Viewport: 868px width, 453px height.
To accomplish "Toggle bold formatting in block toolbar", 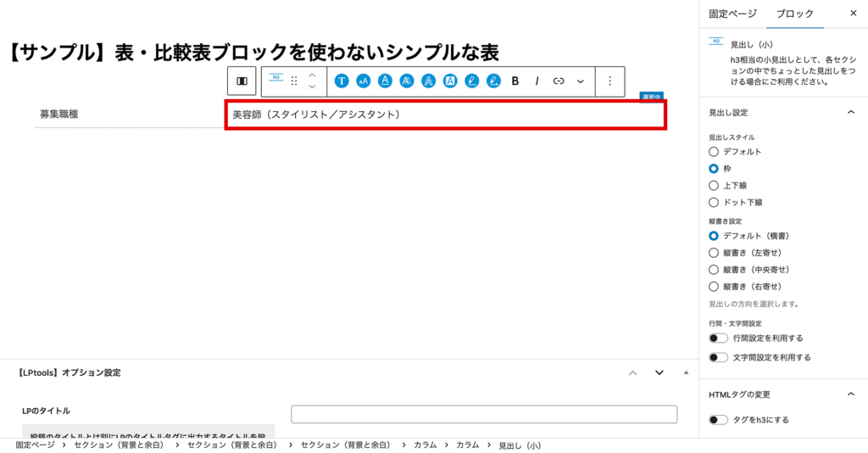I will pyautogui.click(x=515, y=81).
